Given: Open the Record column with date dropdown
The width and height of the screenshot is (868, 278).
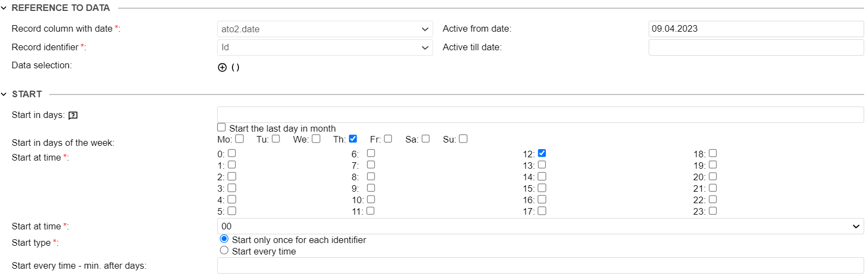Looking at the screenshot, I should (x=325, y=29).
